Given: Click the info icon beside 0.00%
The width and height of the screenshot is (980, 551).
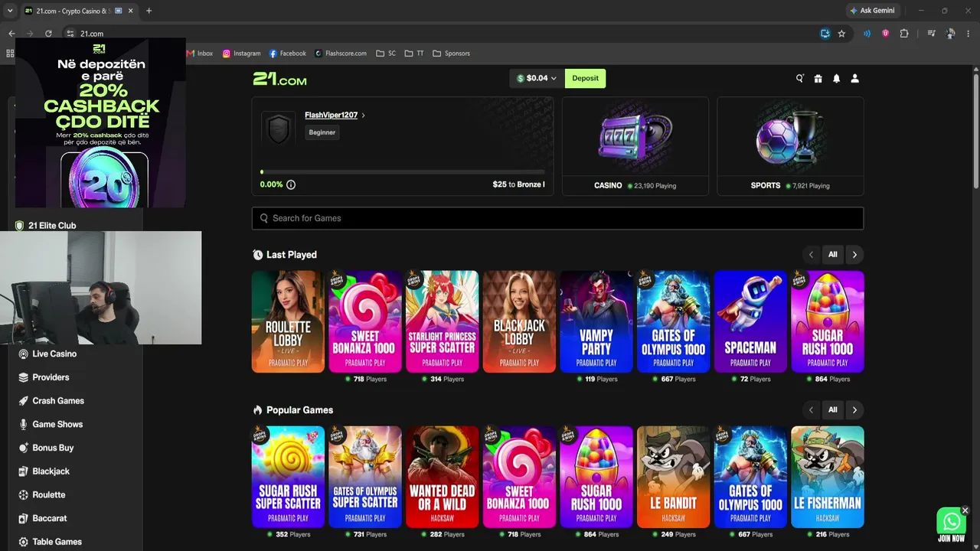Looking at the screenshot, I should tap(291, 184).
